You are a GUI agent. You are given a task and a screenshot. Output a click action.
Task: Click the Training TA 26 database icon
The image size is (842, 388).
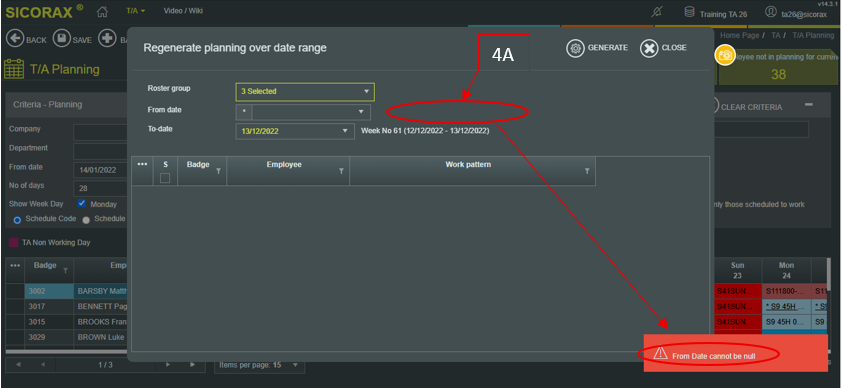[689, 12]
